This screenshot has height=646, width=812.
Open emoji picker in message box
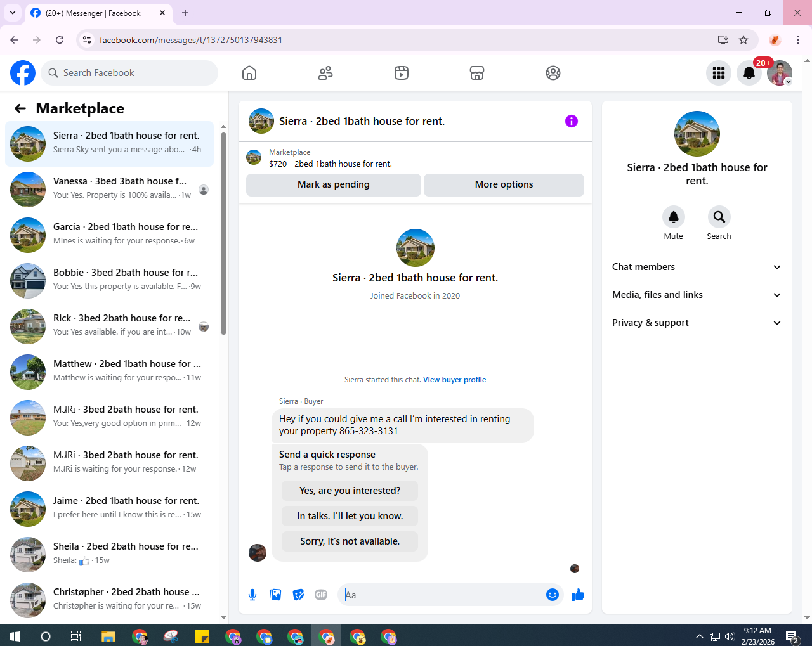553,595
